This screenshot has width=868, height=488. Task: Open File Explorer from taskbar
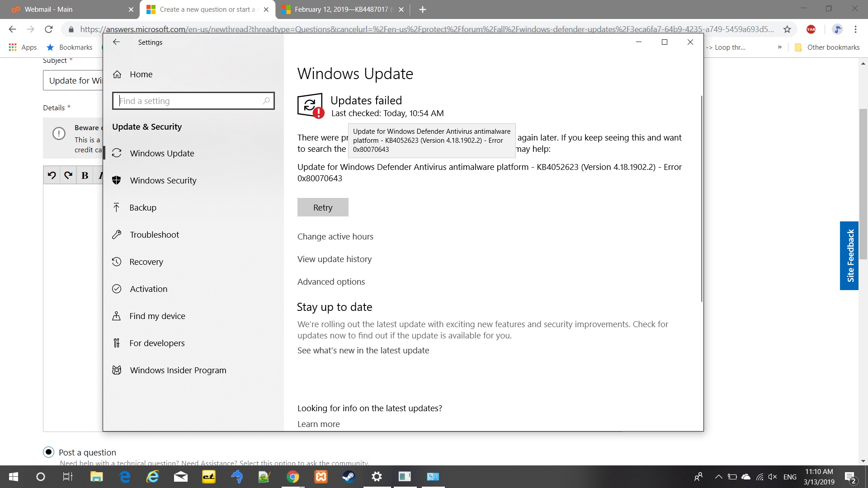coord(96,477)
